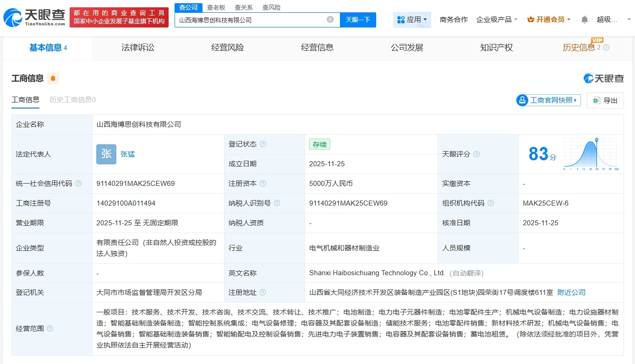Click the help icon beside 注册资本
The height and width of the screenshot is (364, 635).
tap(263, 183)
